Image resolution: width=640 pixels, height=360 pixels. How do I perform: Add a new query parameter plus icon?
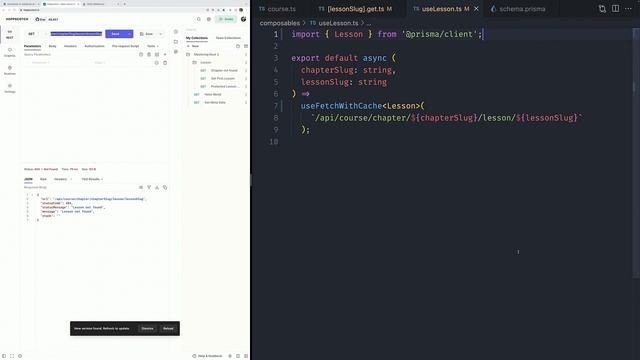click(165, 54)
